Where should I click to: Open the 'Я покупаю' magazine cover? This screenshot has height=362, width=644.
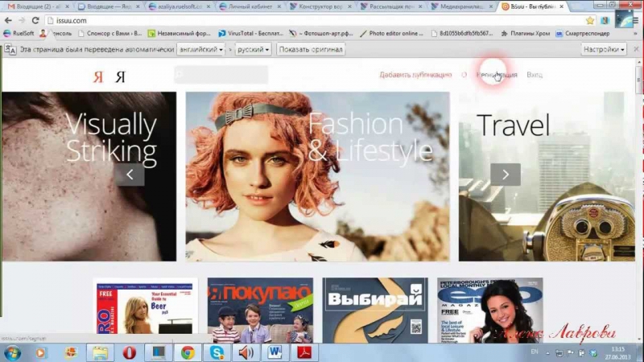pyautogui.click(x=260, y=311)
